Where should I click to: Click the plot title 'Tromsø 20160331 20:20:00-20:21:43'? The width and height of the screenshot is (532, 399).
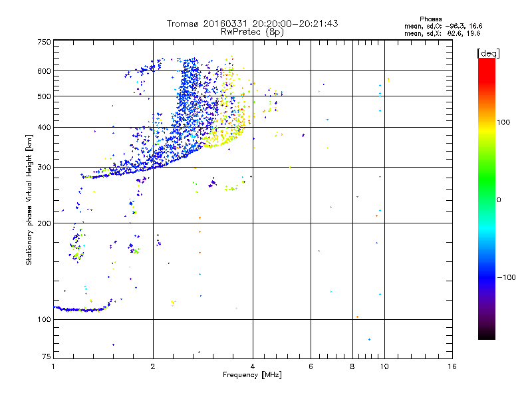point(252,23)
